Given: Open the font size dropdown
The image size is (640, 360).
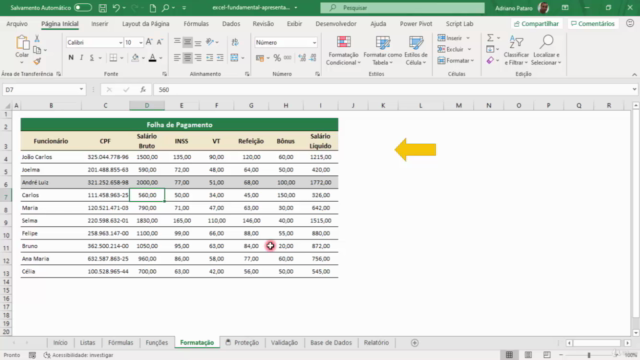Looking at the screenshot, I should tap(141, 42).
